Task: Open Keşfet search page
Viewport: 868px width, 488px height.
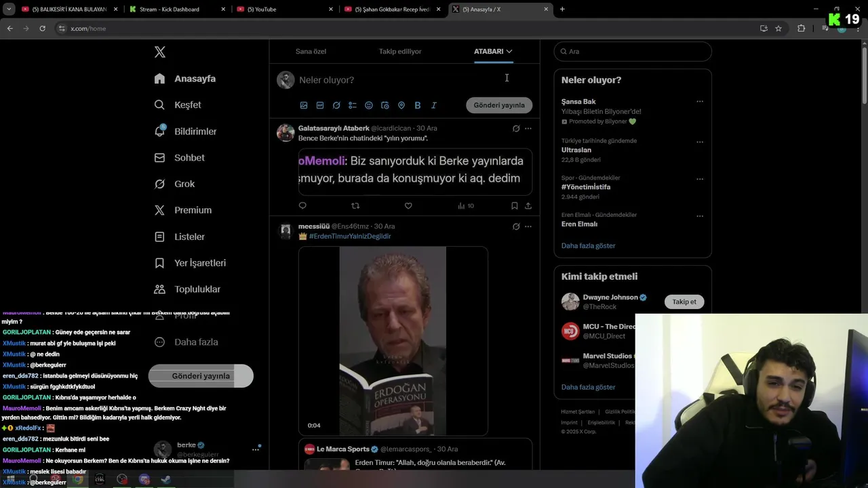Action: pyautogui.click(x=178, y=105)
